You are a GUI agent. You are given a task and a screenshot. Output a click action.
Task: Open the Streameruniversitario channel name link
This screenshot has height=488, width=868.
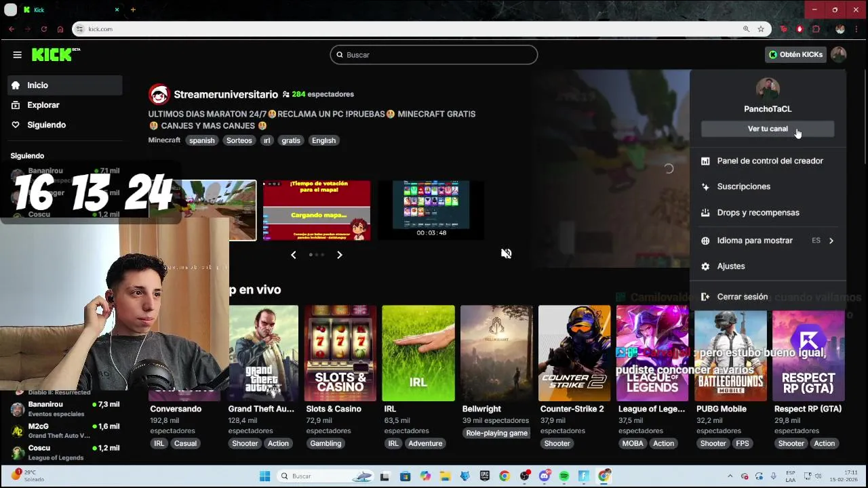click(226, 94)
